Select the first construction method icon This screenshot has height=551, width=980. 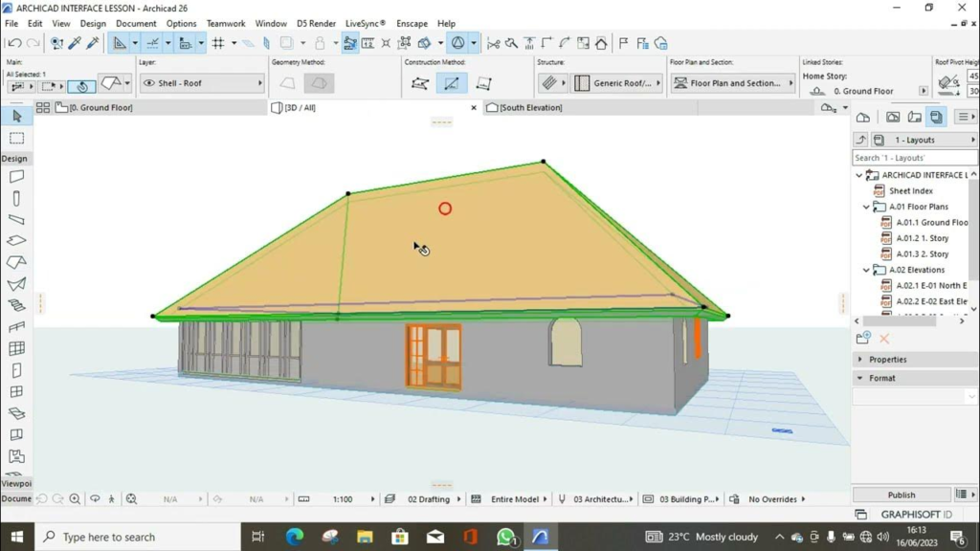pyautogui.click(x=420, y=83)
